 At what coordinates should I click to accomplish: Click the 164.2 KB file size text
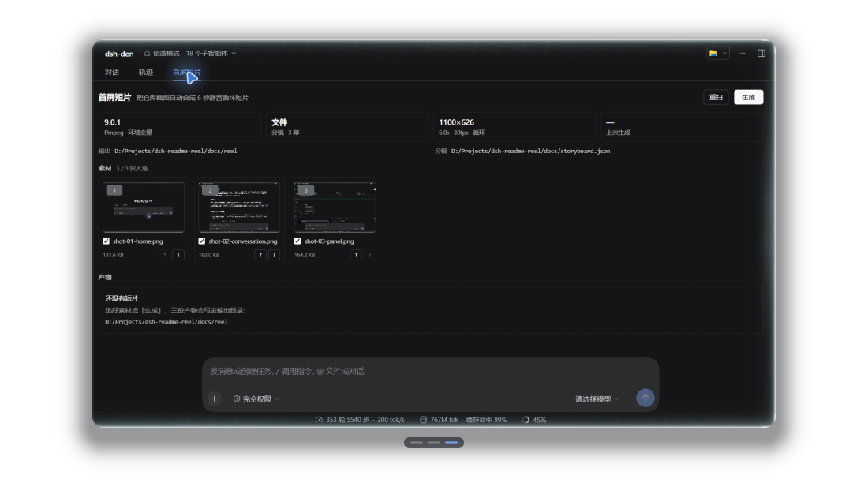pos(305,256)
